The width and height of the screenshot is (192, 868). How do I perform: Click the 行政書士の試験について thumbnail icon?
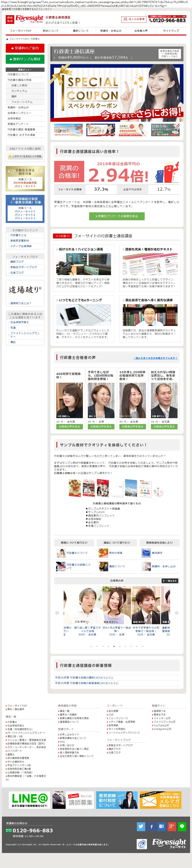pyautogui.click(x=61, y=566)
